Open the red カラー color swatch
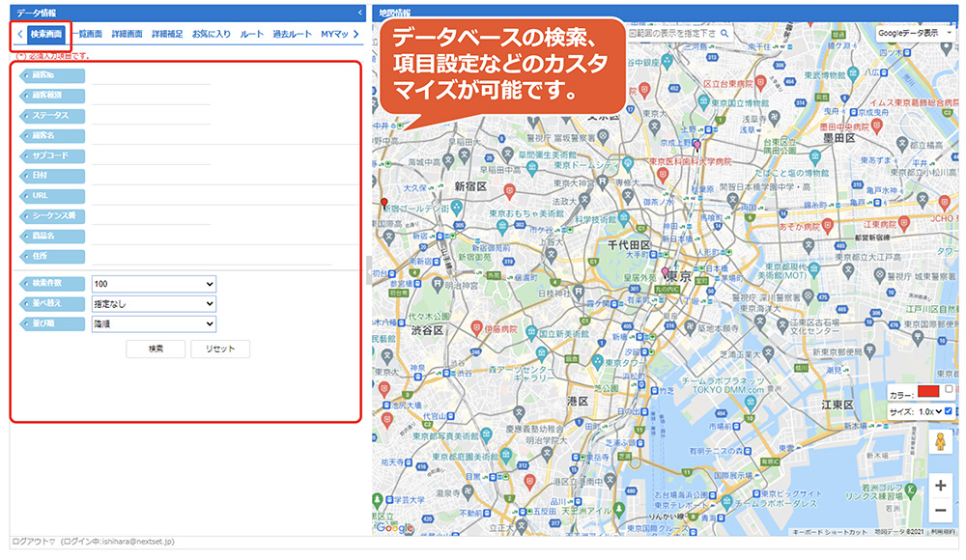 [x=928, y=391]
